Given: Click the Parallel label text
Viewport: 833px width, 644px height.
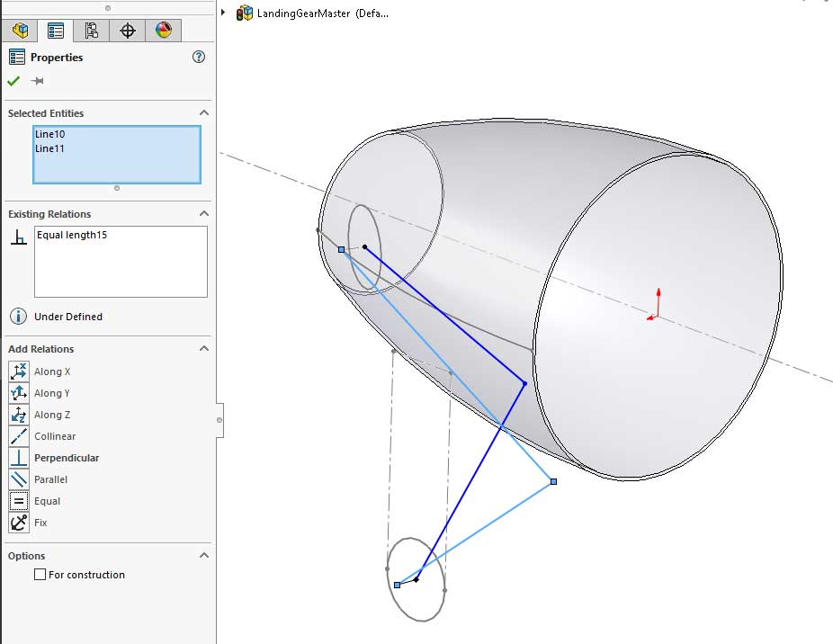Looking at the screenshot, I should [50, 479].
